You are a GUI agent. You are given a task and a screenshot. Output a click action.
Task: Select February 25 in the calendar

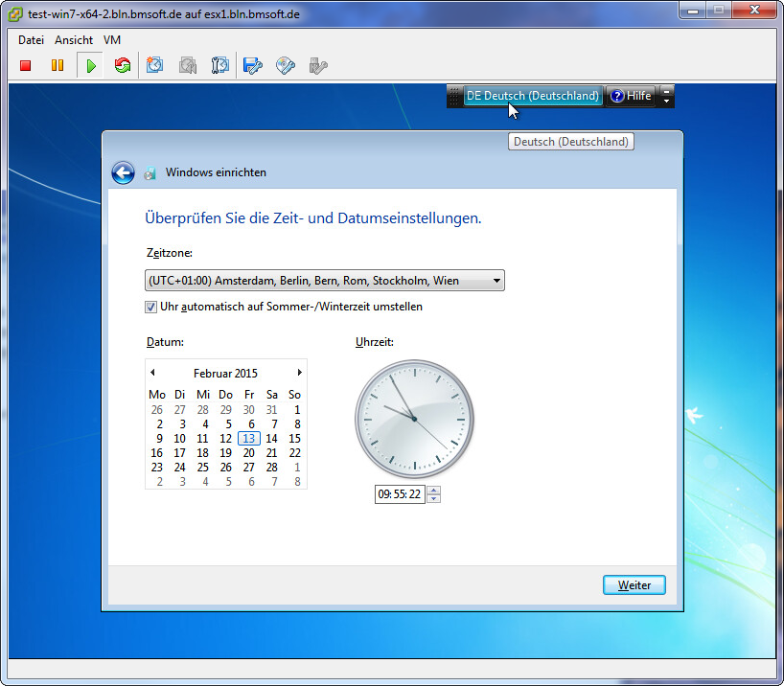[202, 468]
